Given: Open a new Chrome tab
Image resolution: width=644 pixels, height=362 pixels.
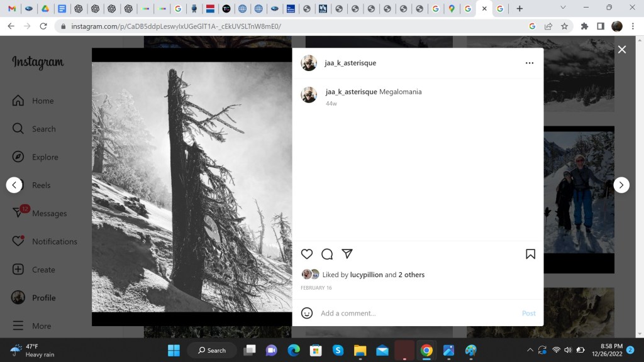Looking at the screenshot, I should (519, 9).
